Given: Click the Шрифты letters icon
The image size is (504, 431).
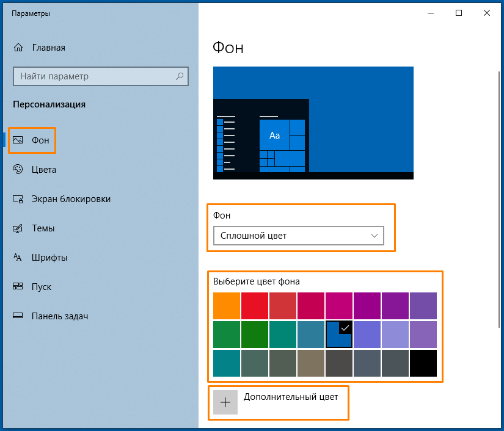Looking at the screenshot, I should (18, 257).
